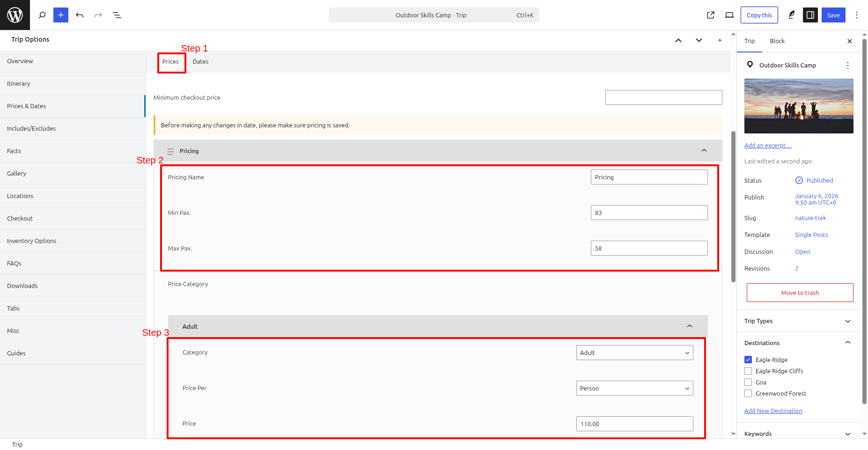
Task: Click the location pin icon beside trip title
Action: pos(750,65)
